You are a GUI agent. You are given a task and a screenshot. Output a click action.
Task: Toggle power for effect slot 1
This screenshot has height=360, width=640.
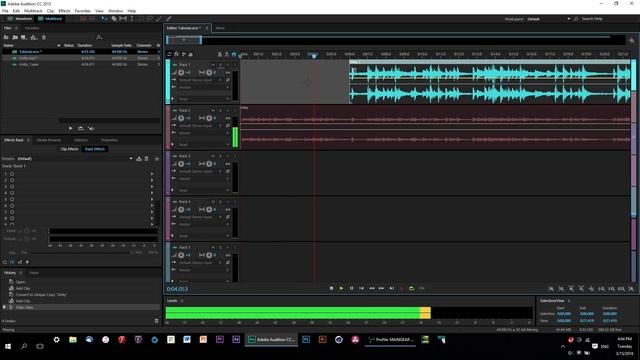click(12, 174)
